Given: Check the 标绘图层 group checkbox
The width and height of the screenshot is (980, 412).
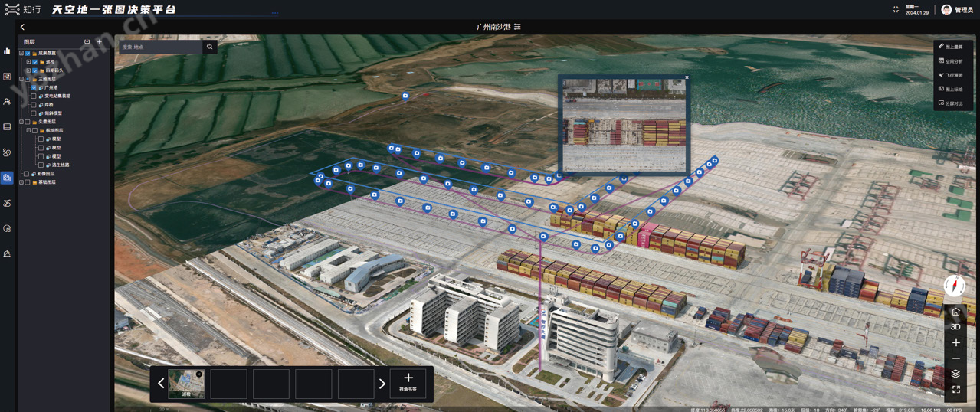Looking at the screenshot, I should 34,130.
